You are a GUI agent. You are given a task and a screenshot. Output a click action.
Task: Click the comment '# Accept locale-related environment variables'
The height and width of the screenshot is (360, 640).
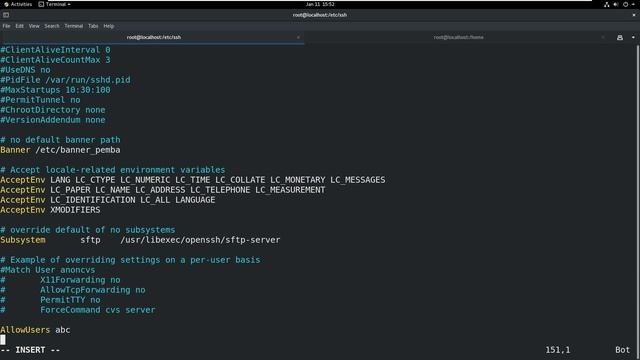[113, 170]
